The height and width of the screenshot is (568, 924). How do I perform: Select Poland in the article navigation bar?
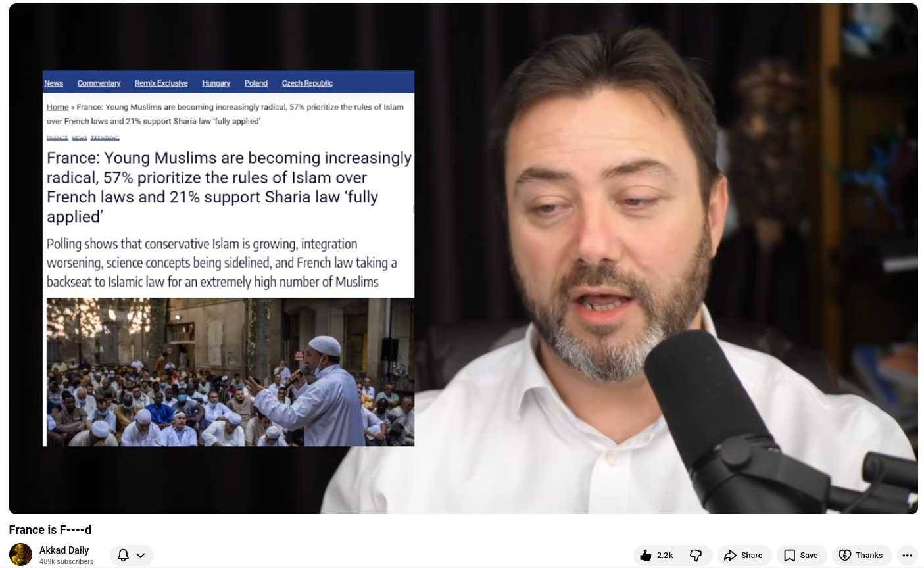tap(256, 83)
